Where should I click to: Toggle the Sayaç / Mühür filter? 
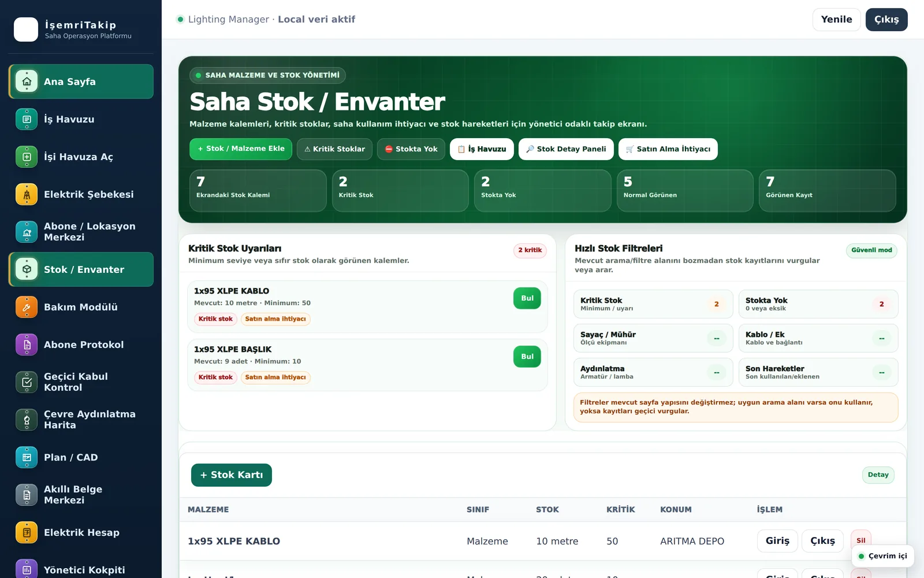coord(653,338)
